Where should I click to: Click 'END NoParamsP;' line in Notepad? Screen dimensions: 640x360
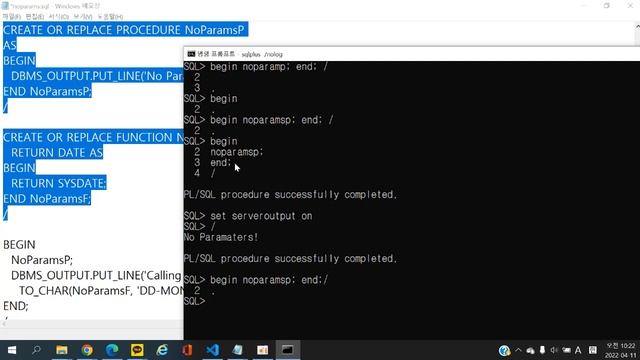[x=47, y=91]
